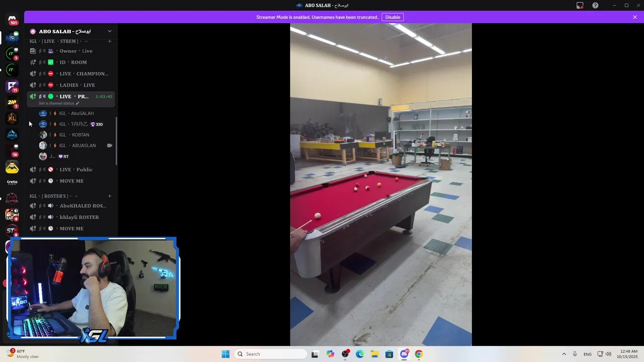Screen dimensions: 644x362
Task: Click camera icon next to IGL ABUASLAN
Action: pyautogui.click(x=110, y=146)
